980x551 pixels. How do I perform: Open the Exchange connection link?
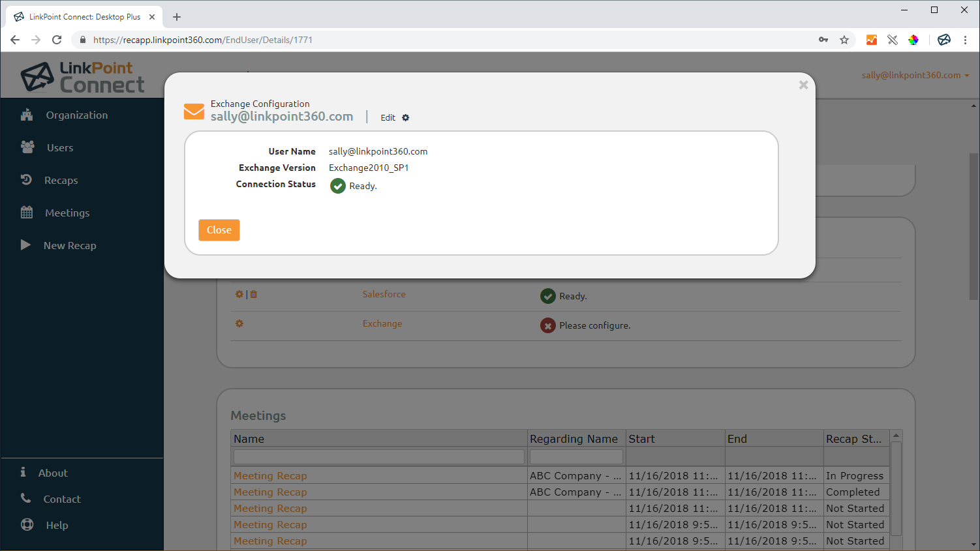click(x=382, y=323)
